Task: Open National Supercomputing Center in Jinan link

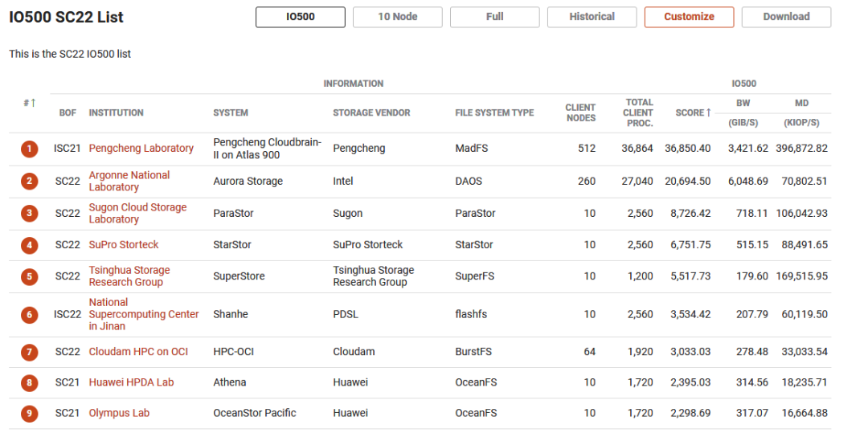Action: coord(144,314)
